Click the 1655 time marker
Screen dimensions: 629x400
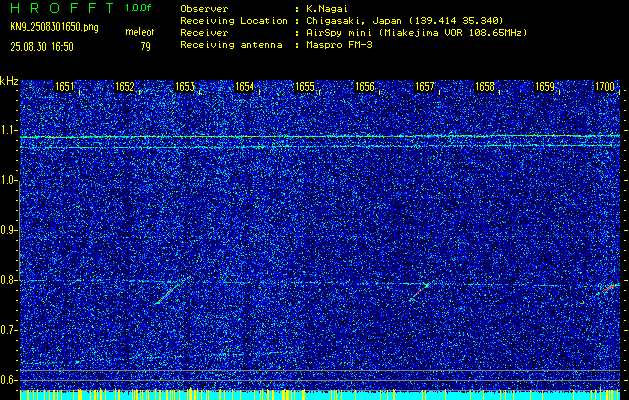pyautogui.click(x=304, y=87)
